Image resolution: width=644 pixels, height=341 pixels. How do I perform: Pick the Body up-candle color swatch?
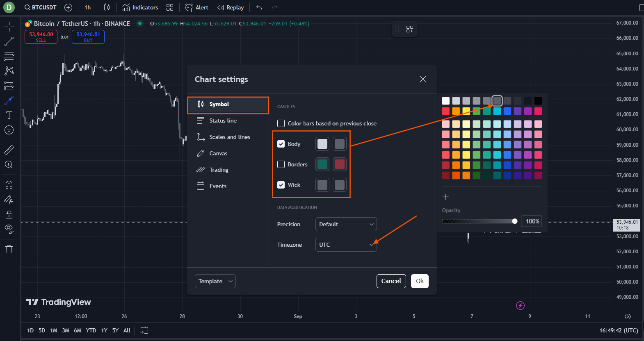(x=322, y=144)
